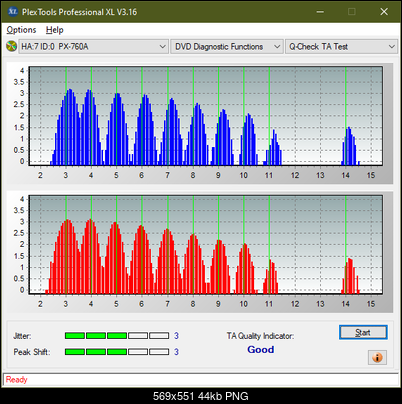Click the Jitter label
Screen dimensions: 402x404
22,336
